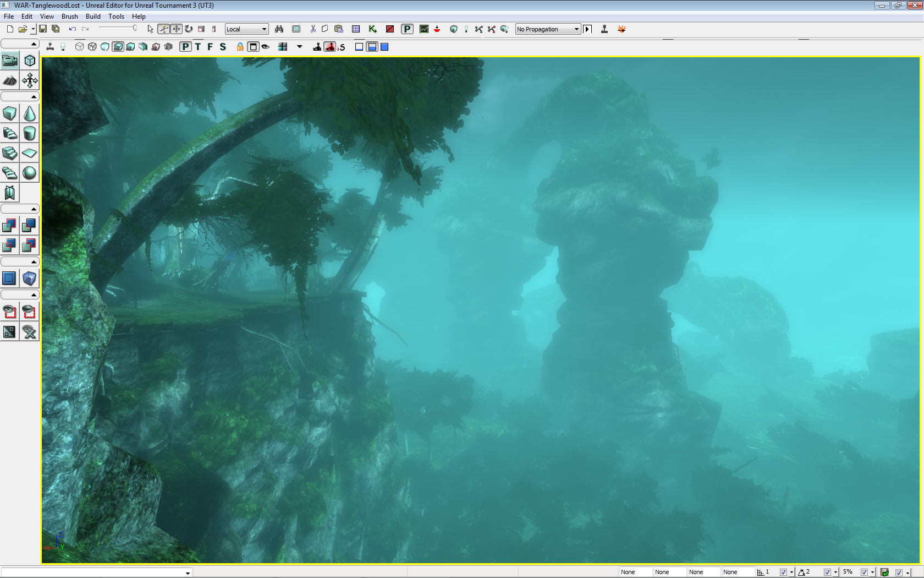Viewport: 924px width, 578px height.
Task: Open the View menu
Action: pos(47,17)
